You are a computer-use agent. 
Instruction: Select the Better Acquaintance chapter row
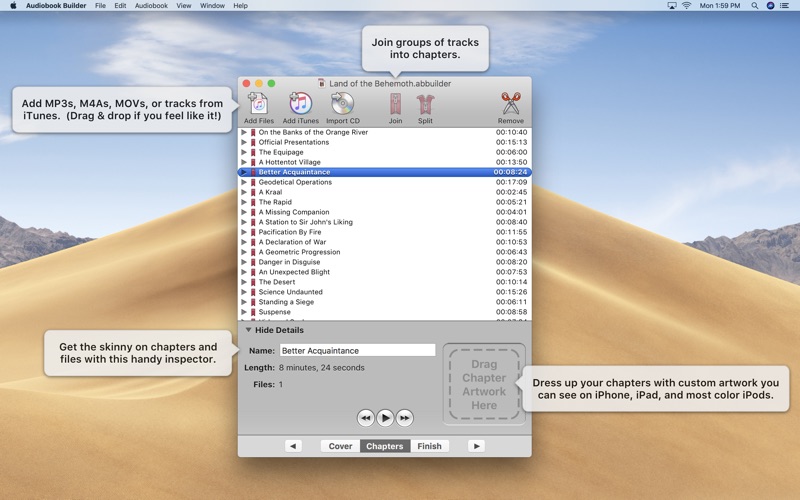[x=385, y=172]
